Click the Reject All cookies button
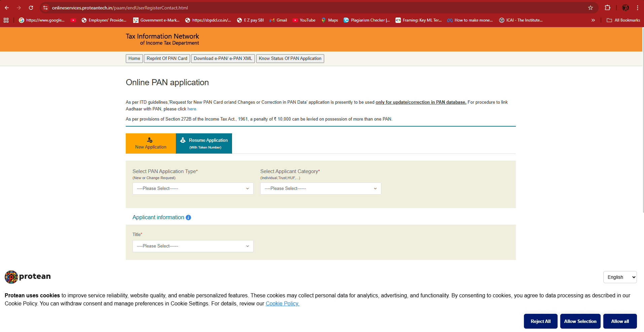 (540, 321)
